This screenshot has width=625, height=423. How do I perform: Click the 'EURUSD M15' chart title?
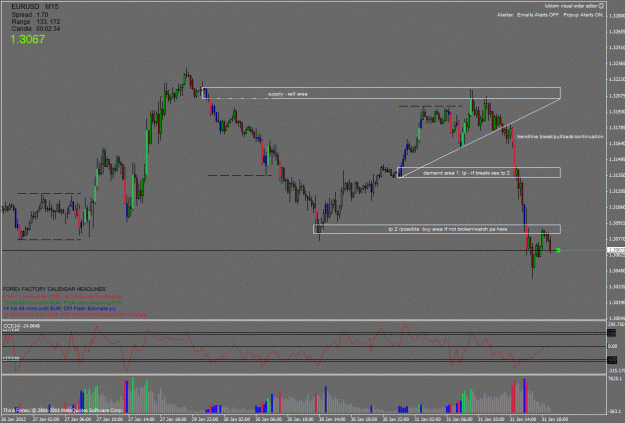[x=35, y=7]
